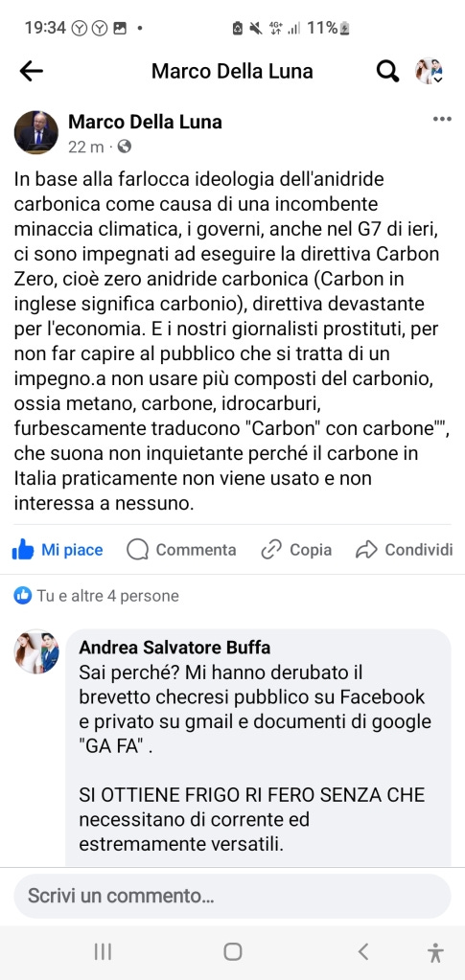Focus the Scrivi un commento field
The image size is (465, 980).
coord(232,896)
